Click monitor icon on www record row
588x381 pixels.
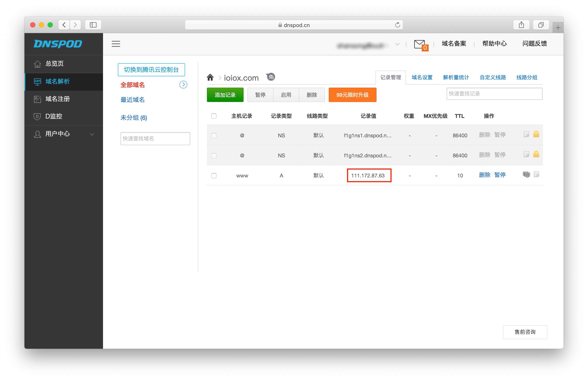click(526, 175)
